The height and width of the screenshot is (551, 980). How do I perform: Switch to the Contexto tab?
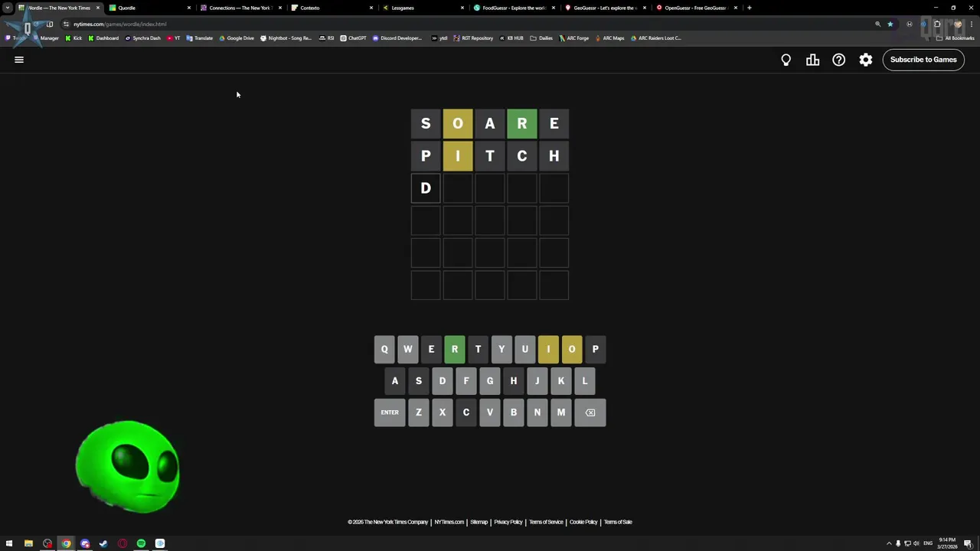(x=332, y=8)
